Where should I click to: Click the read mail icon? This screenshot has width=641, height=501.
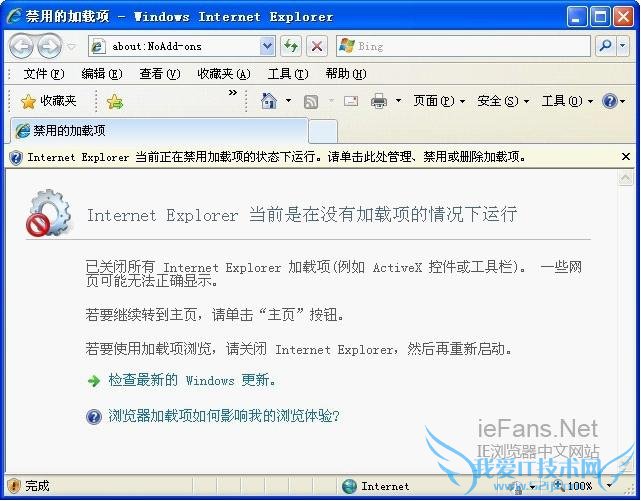(x=351, y=101)
